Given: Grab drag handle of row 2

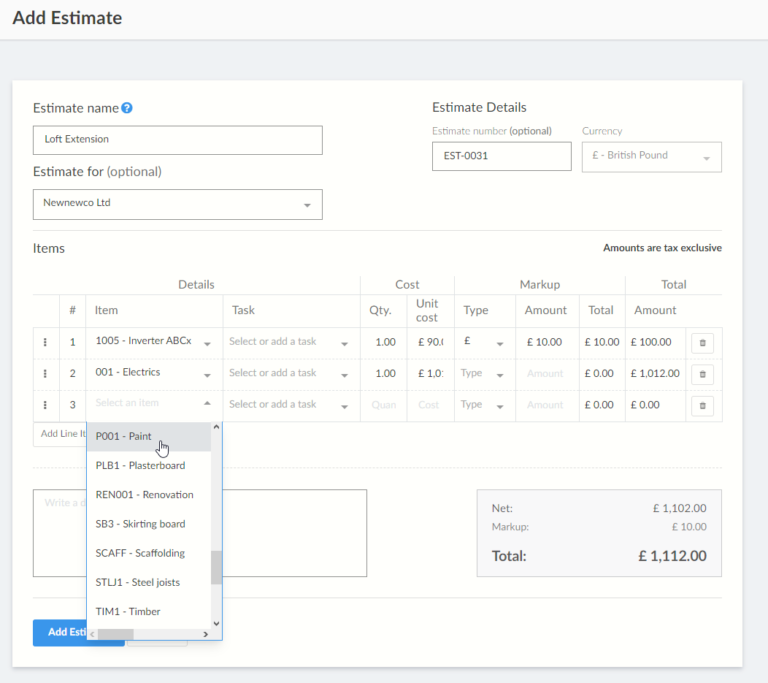Looking at the screenshot, I should (45, 373).
